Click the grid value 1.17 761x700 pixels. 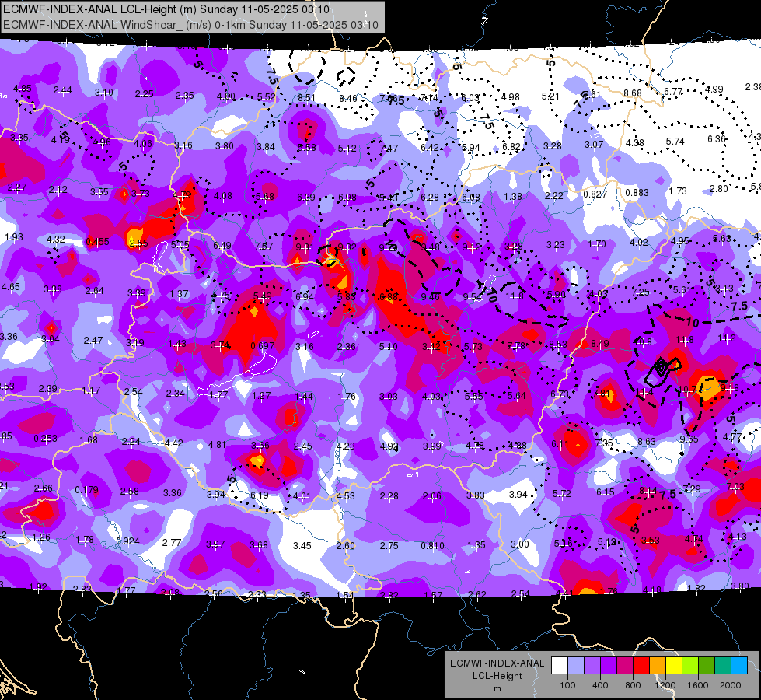click(91, 390)
